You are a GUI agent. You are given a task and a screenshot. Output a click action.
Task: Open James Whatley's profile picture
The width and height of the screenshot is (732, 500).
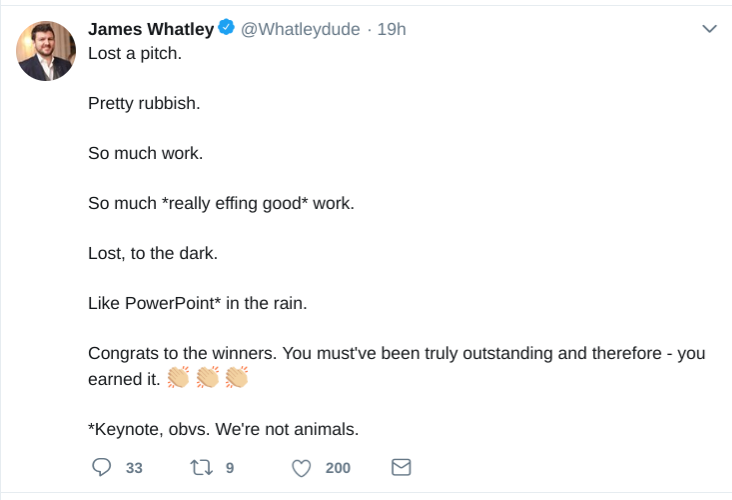click(x=46, y=51)
